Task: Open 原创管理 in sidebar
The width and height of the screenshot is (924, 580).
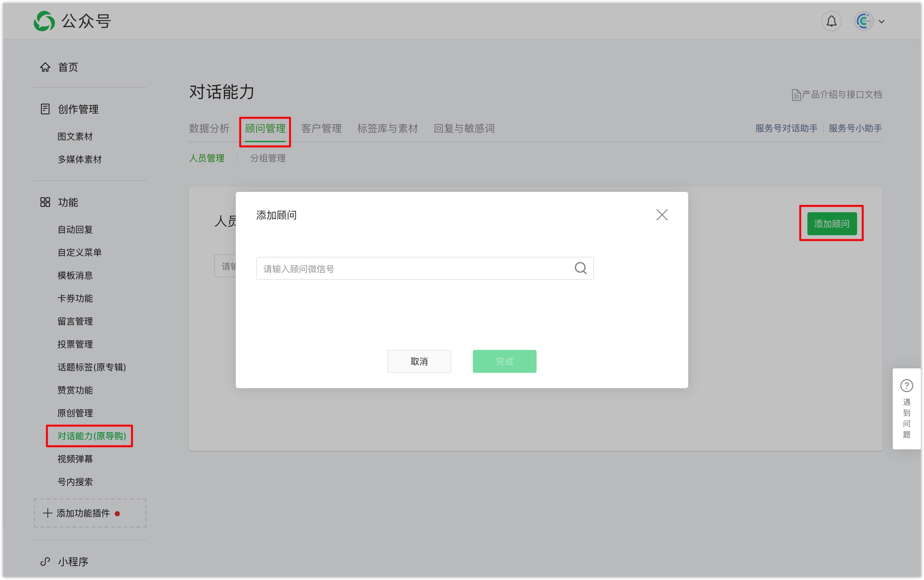Action: 75,413
